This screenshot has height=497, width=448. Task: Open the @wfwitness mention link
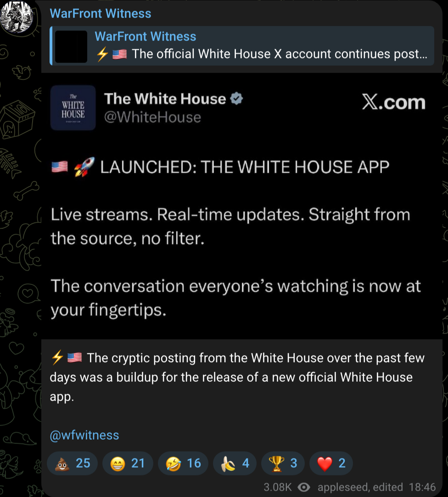(x=84, y=435)
